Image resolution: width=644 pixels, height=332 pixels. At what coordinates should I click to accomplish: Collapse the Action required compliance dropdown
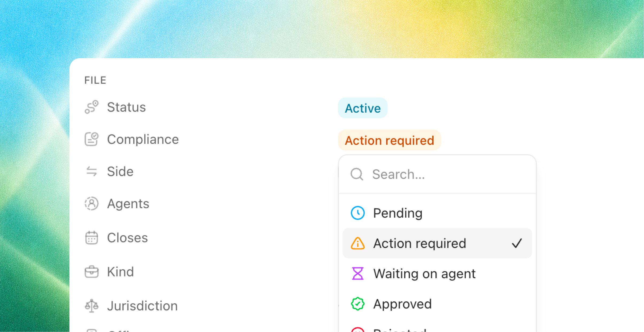coord(389,140)
